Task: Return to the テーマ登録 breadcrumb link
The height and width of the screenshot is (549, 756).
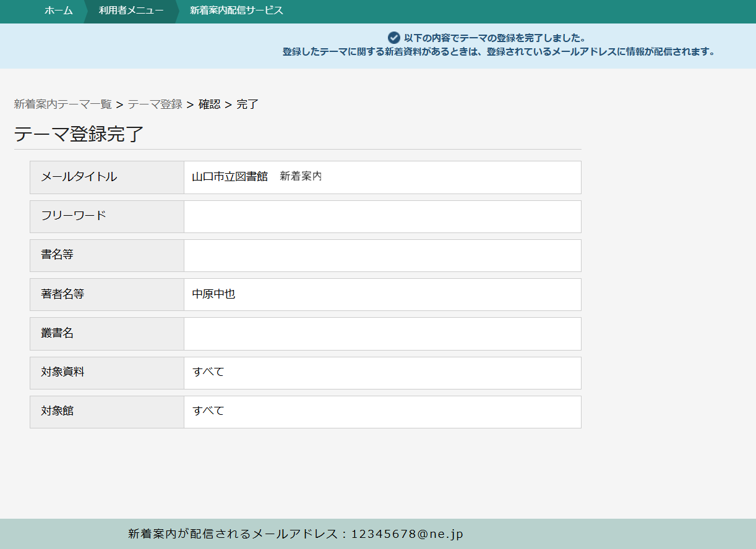Action: (155, 104)
